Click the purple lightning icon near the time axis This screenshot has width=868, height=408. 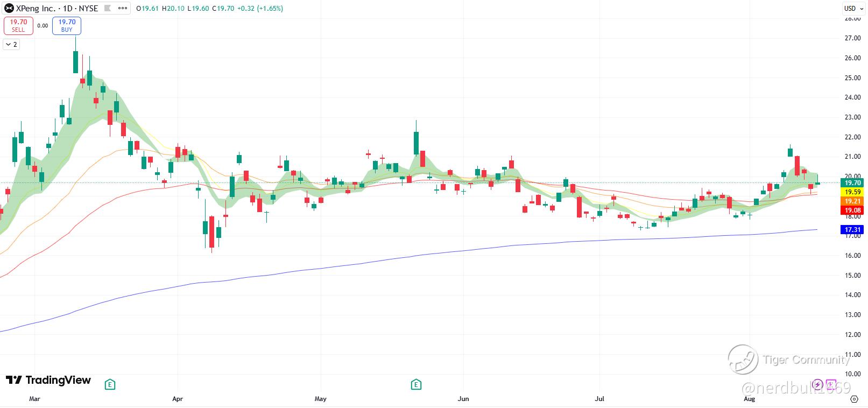point(818,384)
